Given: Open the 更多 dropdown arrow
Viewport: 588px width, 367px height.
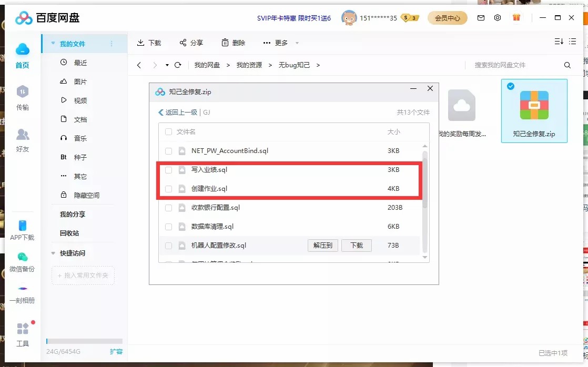Looking at the screenshot, I should point(297,43).
